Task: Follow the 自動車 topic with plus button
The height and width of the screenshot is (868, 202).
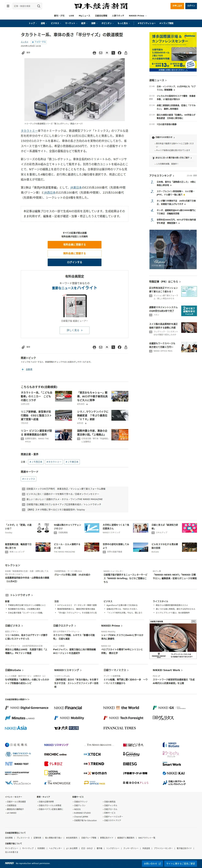Action: [22, 370]
